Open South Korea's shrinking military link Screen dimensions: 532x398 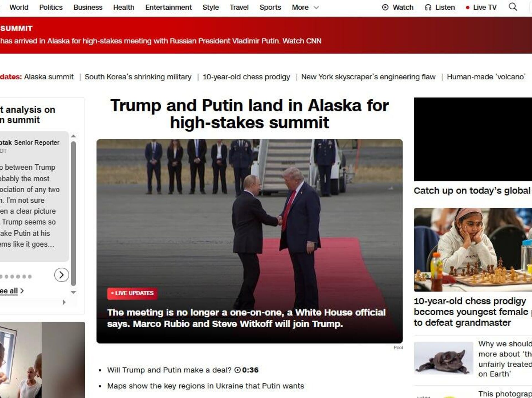click(x=138, y=77)
